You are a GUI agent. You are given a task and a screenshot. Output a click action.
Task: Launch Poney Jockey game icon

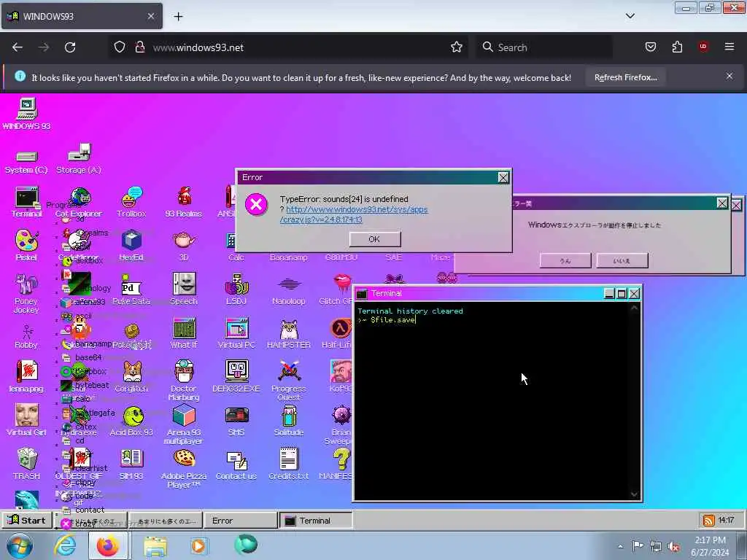coord(26,293)
